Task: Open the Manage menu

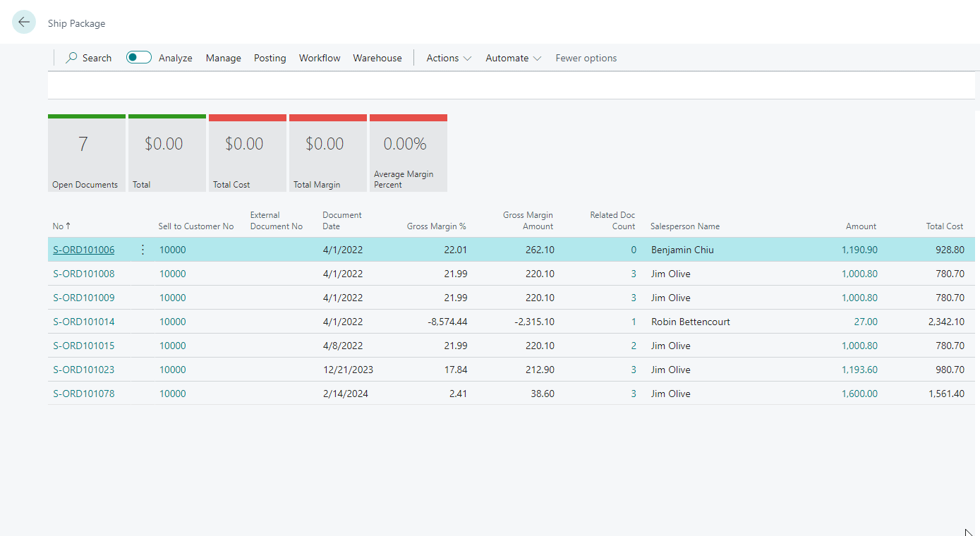Action: (223, 58)
